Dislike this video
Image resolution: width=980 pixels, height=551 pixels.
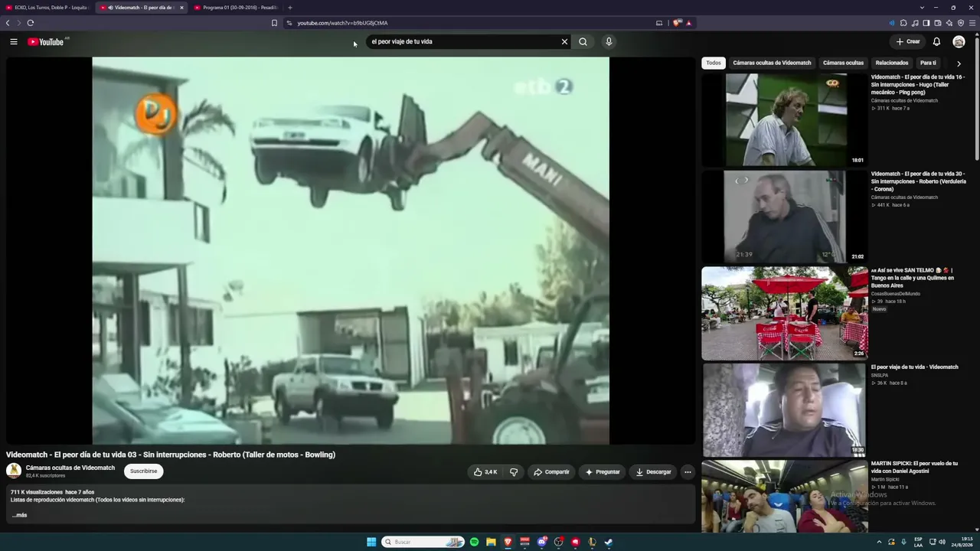click(514, 472)
